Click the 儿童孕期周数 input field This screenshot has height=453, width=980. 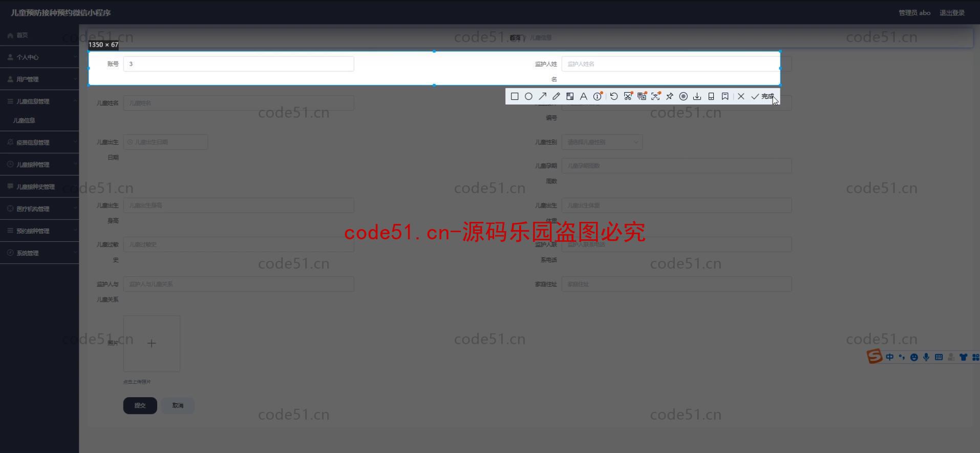pyautogui.click(x=676, y=166)
